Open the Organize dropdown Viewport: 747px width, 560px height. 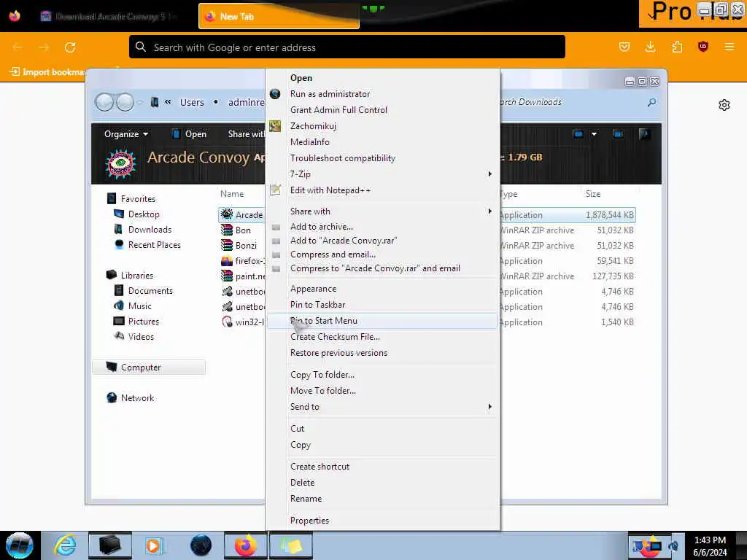coord(125,134)
